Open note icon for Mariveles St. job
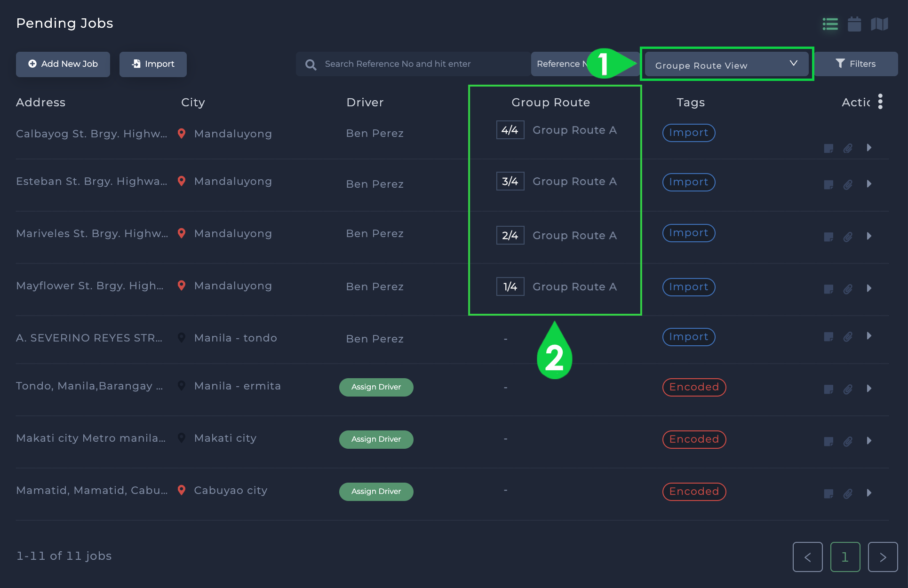Screen dimensions: 908x588 point(829,237)
